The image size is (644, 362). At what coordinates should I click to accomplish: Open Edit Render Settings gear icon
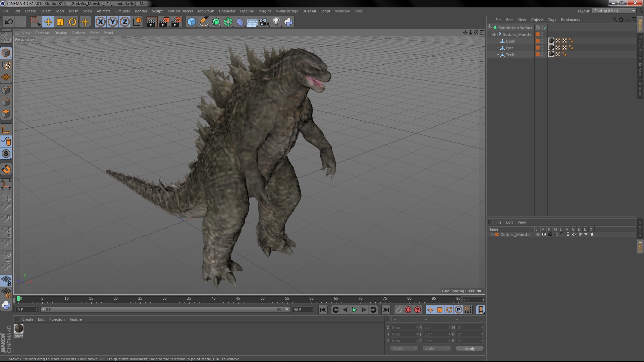[x=176, y=22]
